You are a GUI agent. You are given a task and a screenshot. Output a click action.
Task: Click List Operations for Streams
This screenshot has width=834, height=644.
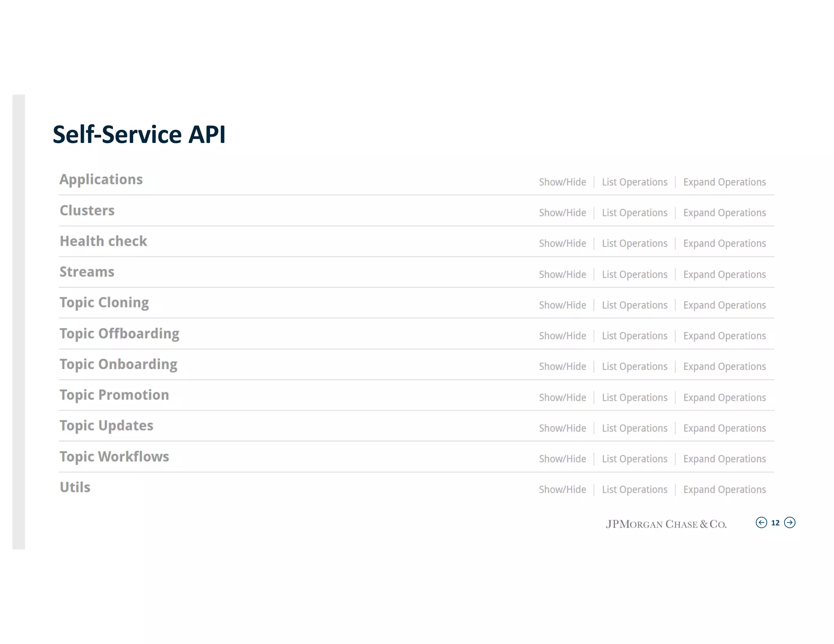[x=634, y=274]
